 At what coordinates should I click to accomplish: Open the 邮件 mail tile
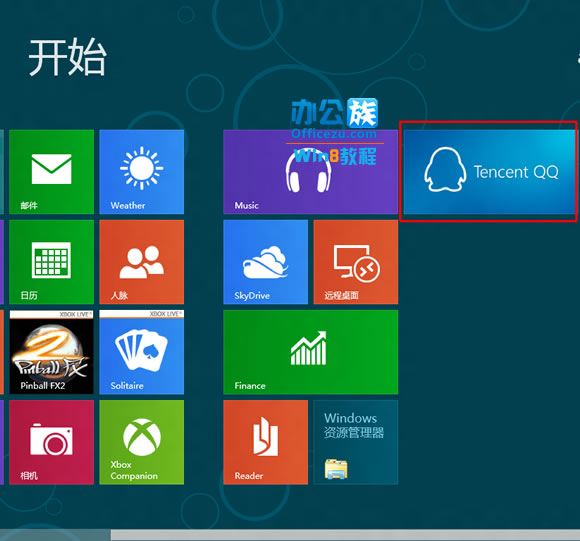pyautogui.click(x=51, y=172)
